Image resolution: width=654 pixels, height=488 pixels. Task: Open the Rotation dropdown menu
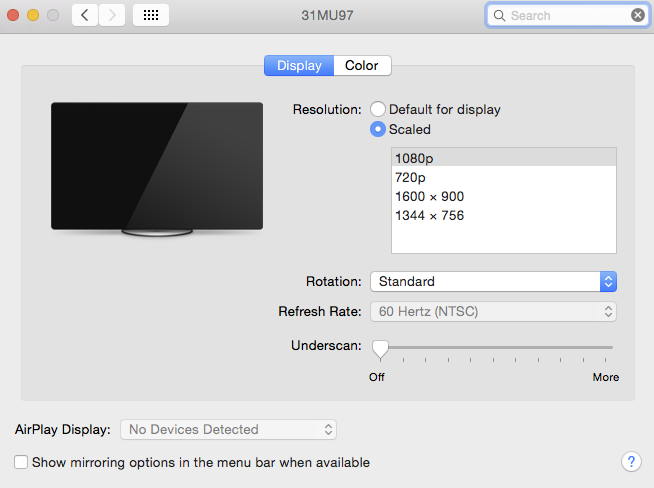[x=493, y=282]
